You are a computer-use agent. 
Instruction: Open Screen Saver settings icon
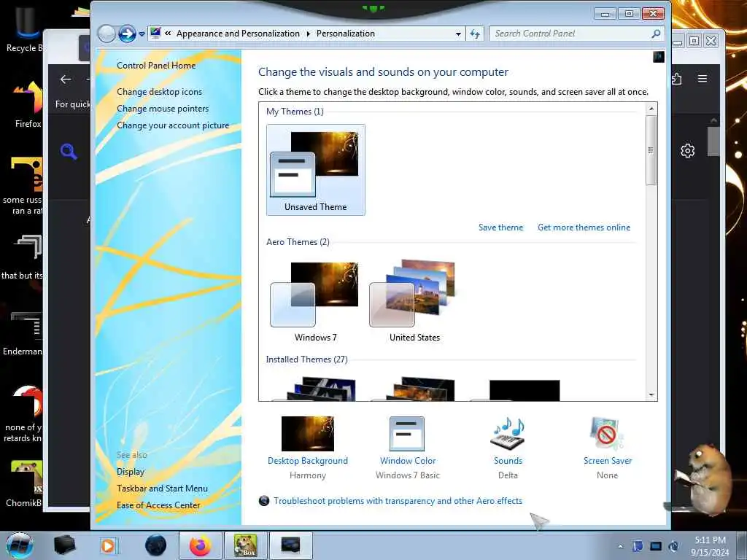pos(606,434)
